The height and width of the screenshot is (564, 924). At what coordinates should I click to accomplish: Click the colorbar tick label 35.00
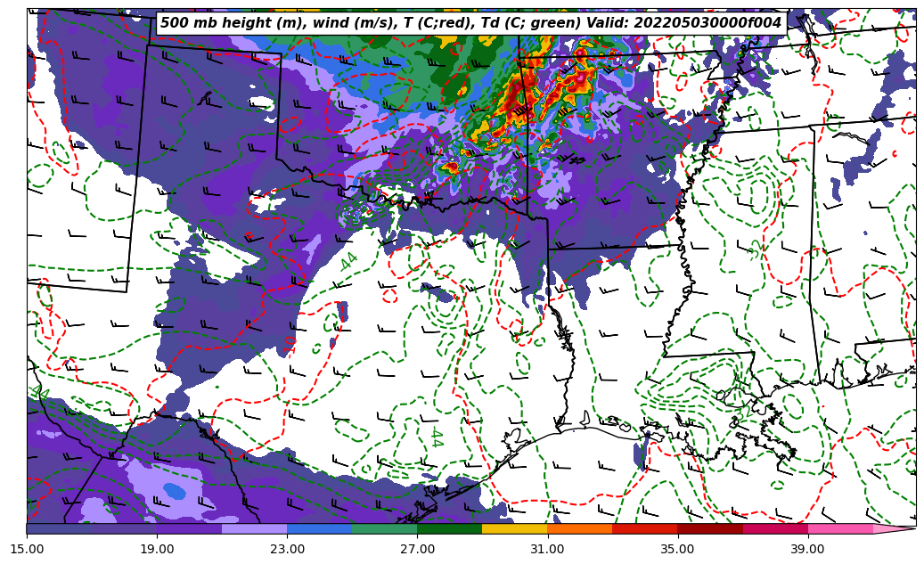pyautogui.click(x=678, y=549)
